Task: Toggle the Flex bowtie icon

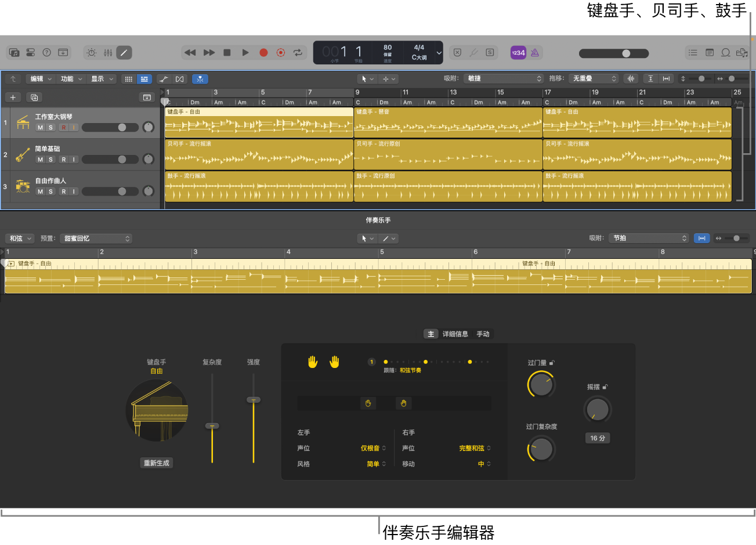Action: tap(180, 79)
